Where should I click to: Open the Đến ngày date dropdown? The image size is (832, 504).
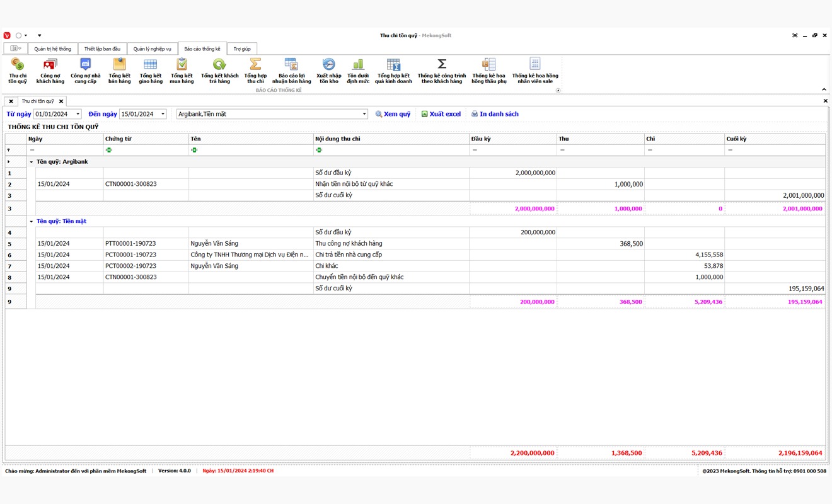coord(163,114)
